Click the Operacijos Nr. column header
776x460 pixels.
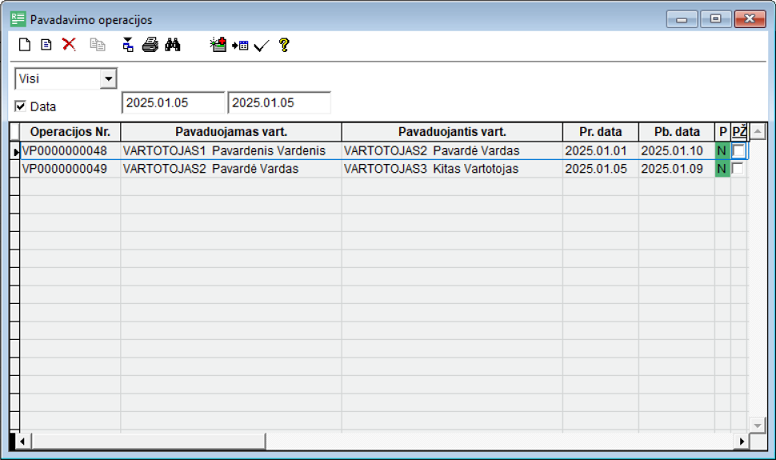pos(70,132)
